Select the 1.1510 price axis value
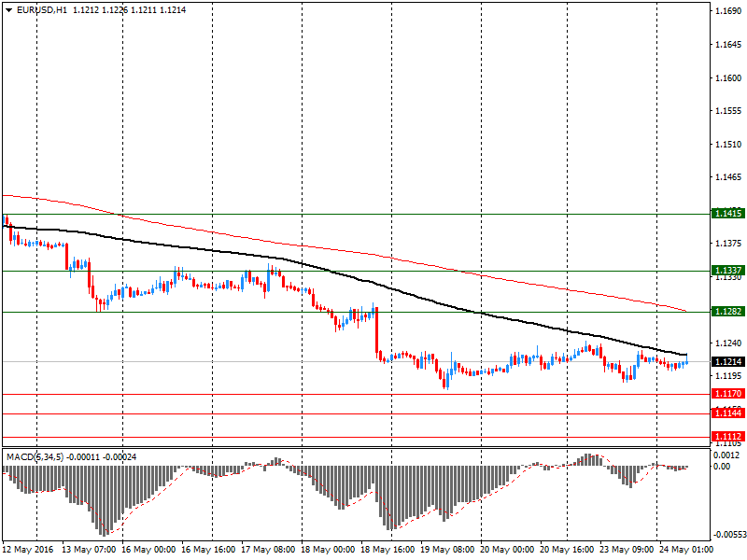Screen dimensions: 747x560 point(728,145)
